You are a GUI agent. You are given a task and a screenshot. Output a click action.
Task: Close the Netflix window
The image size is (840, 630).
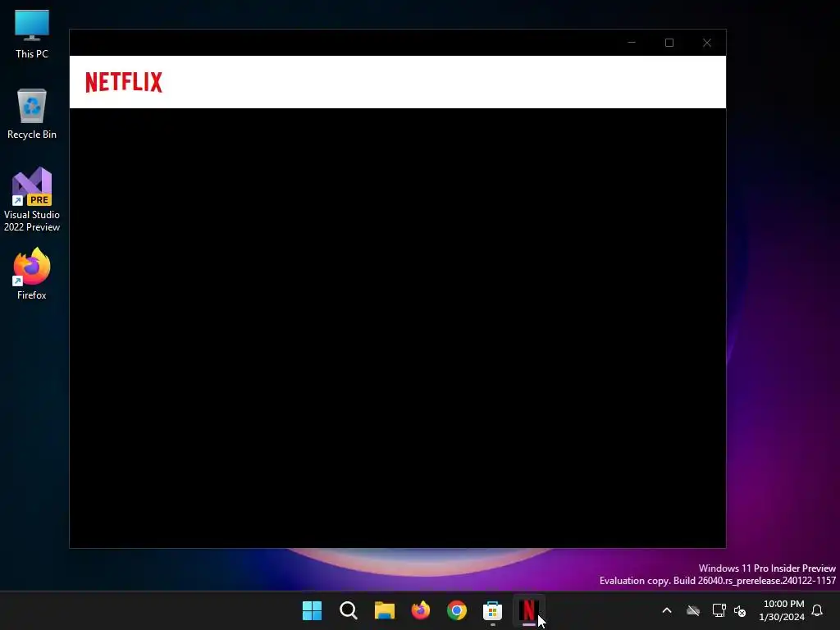pos(707,43)
